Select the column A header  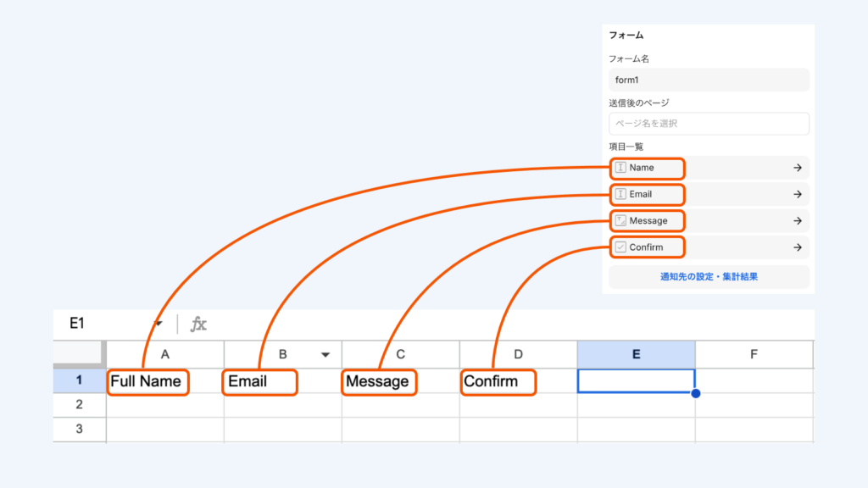165,355
